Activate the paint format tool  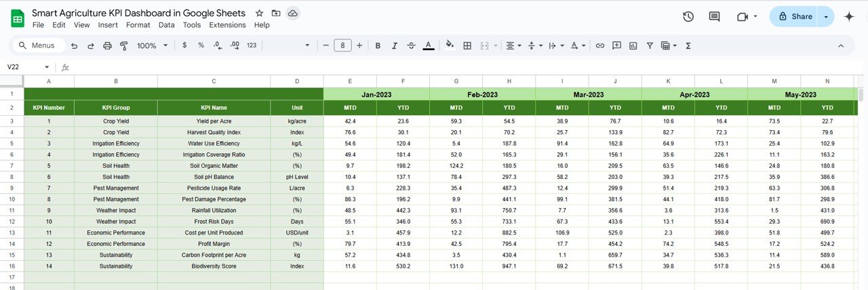[x=123, y=45]
